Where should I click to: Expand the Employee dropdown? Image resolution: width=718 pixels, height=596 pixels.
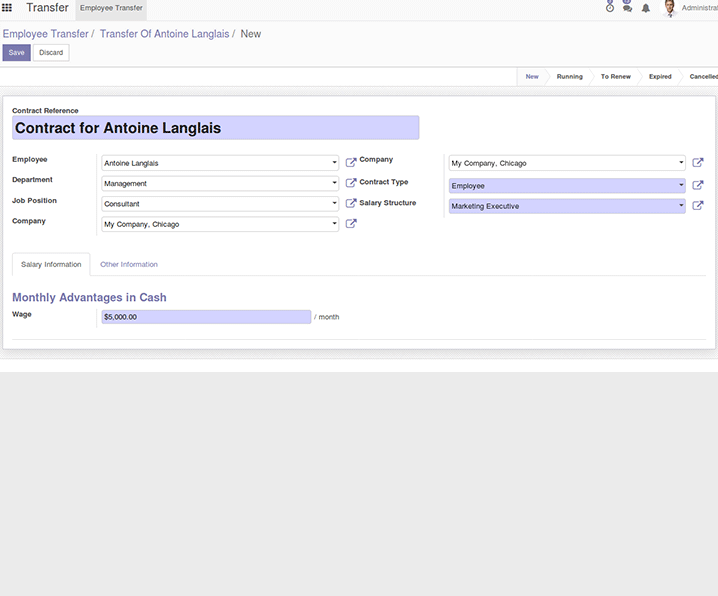pos(334,163)
